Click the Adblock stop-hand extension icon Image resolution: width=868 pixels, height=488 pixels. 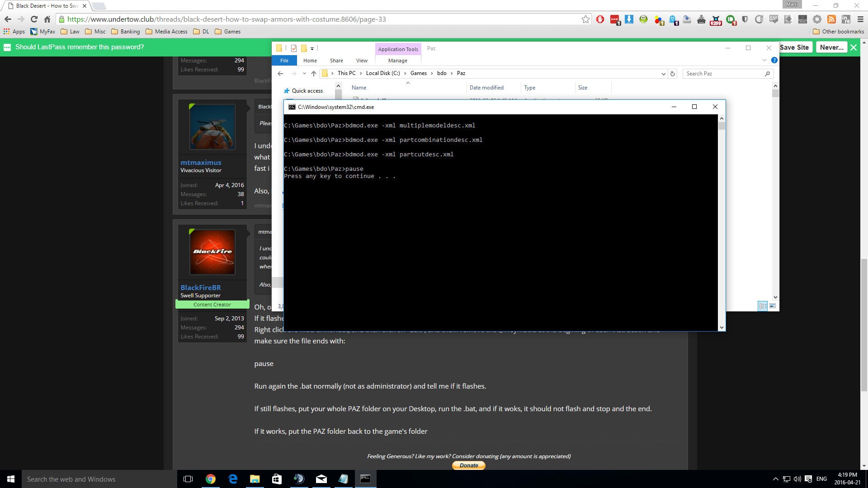(600, 19)
